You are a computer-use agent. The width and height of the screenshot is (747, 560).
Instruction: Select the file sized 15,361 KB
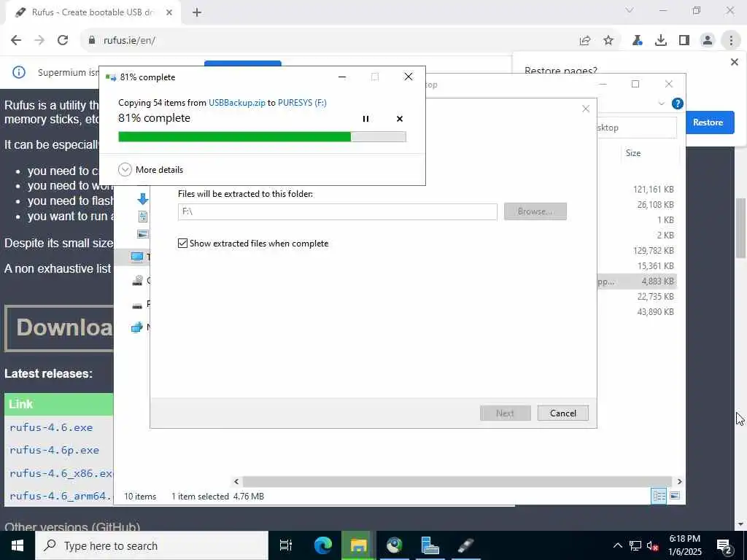pos(656,265)
